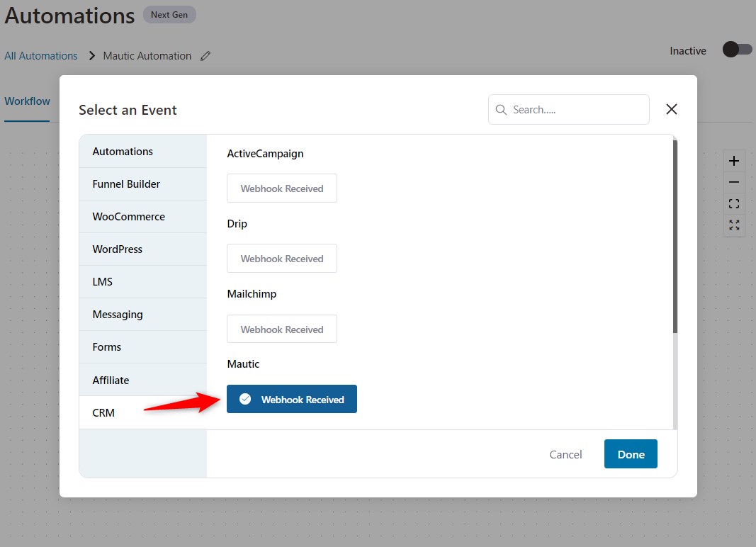Viewport: 756px width, 547px height.
Task: Fit the workflow canvas to view
Action: pos(734,203)
